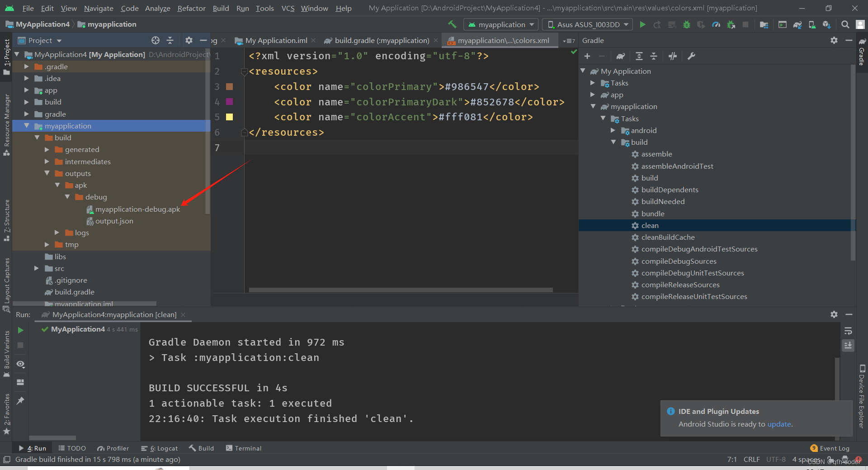The width and height of the screenshot is (868, 470).
Task: Collapse the outputs folder
Action: 47,173
